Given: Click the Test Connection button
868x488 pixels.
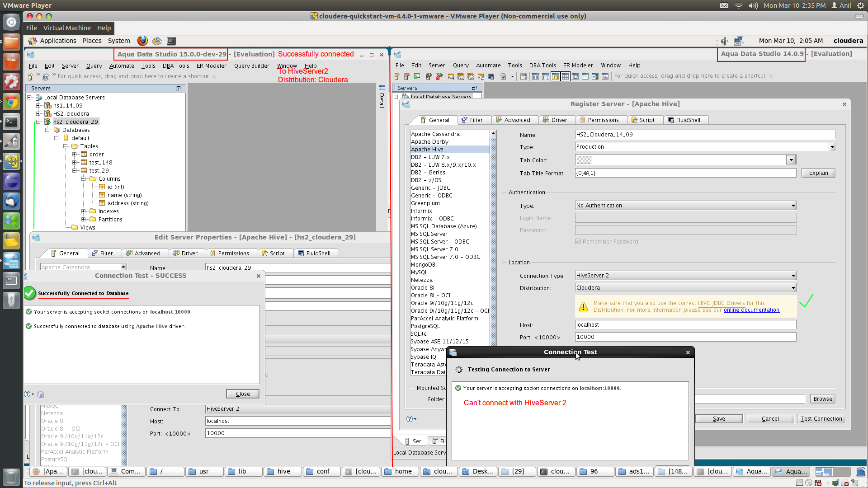Looking at the screenshot, I should click(x=821, y=419).
